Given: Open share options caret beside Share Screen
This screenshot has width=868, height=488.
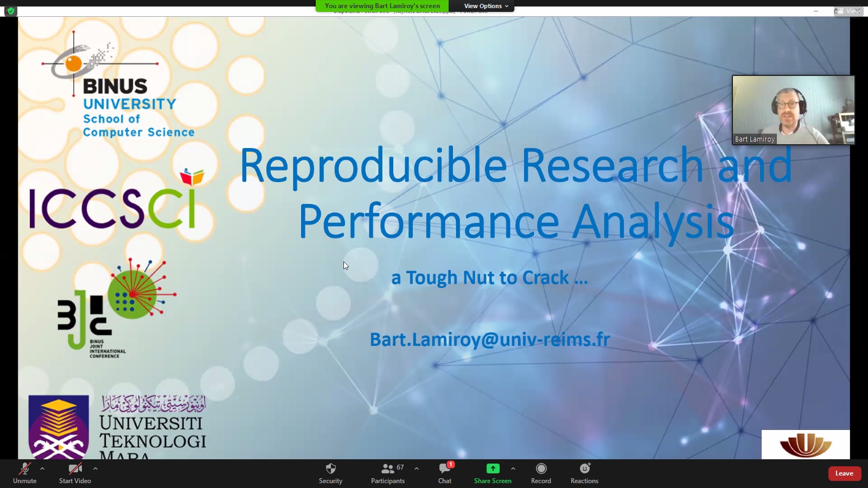Looking at the screenshot, I should point(513,468).
